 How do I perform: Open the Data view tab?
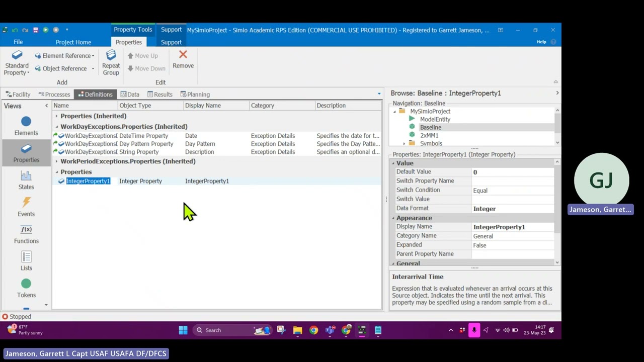point(130,95)
